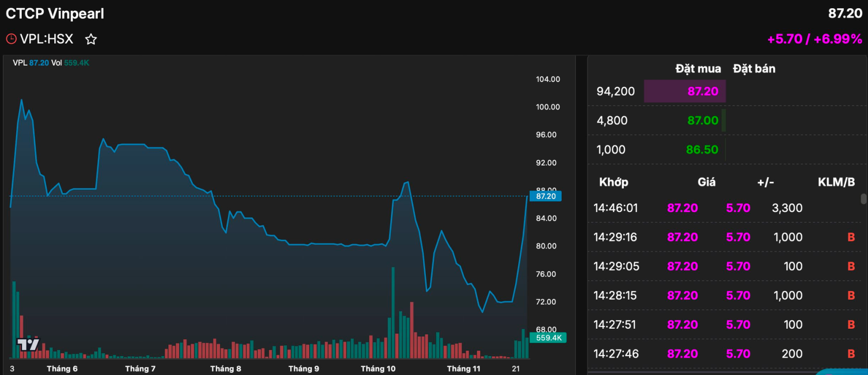Select the 14:27:51 trade row time
868x375 pixels.
coord(614,325)
